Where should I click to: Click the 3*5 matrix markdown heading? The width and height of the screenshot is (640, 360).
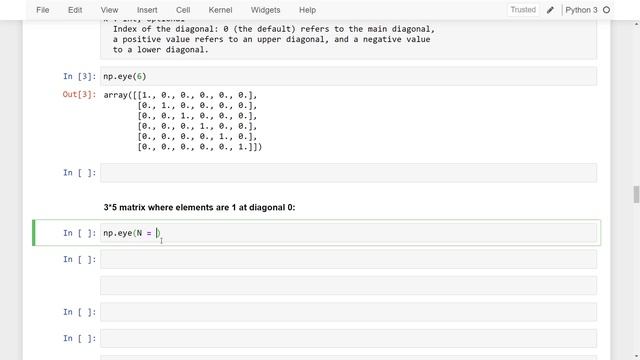(199, 207)
